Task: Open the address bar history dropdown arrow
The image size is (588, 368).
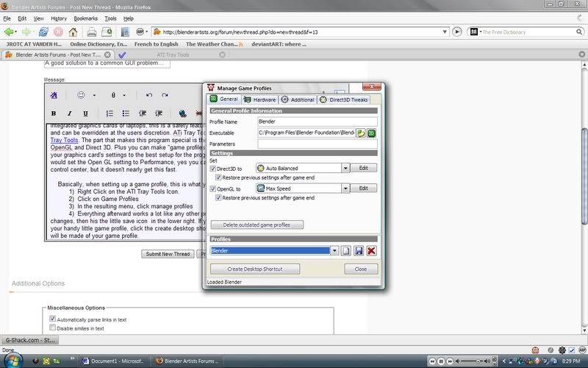Action: point(445,32)
